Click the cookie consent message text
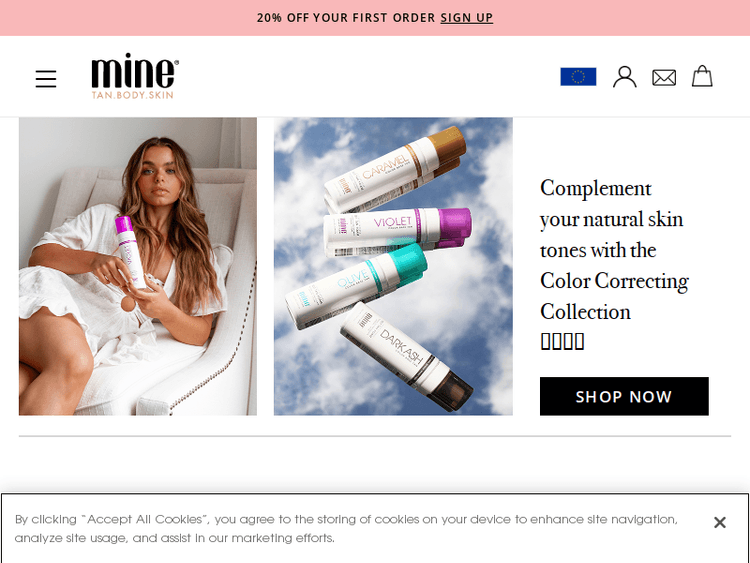 pyautogui.click(x=346, y=529)
